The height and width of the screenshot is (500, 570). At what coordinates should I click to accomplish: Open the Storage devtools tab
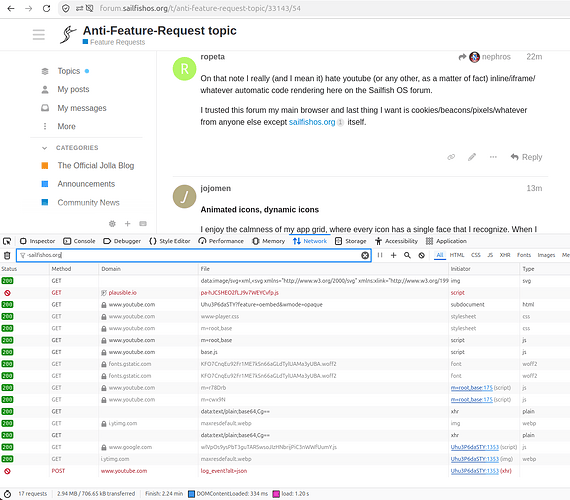(x=351, y=241)
